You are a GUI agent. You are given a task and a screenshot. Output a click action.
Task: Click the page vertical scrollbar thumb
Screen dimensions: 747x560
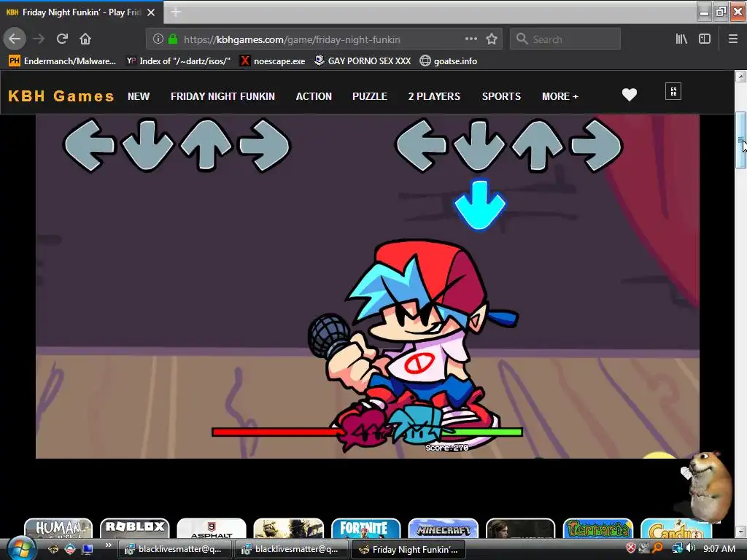tap(740, 140)
